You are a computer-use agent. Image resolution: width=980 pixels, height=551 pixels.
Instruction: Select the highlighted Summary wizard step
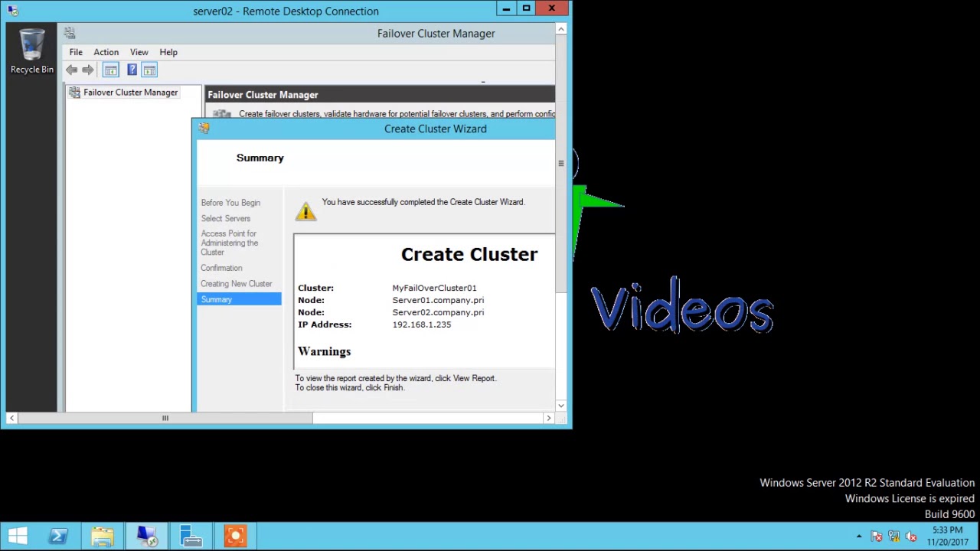coord(239,299)
